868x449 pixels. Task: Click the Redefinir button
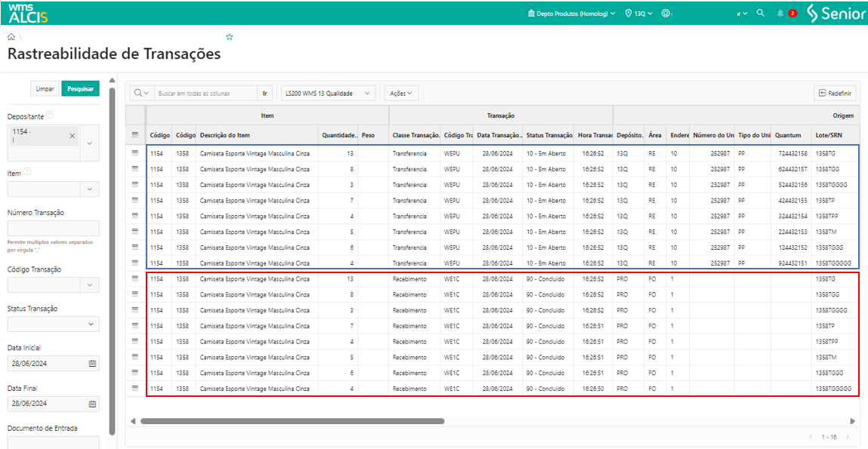(835, 94)
